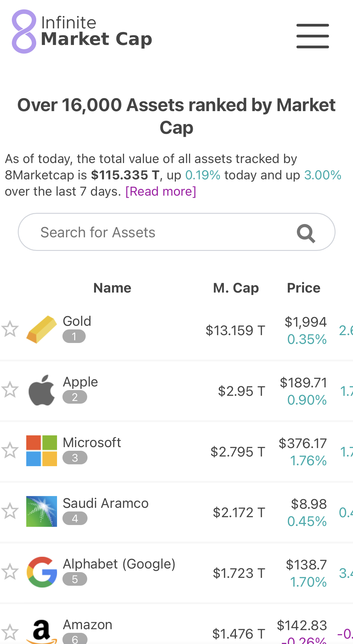Open the hamburger navigation menu

[x=313, y=36]
